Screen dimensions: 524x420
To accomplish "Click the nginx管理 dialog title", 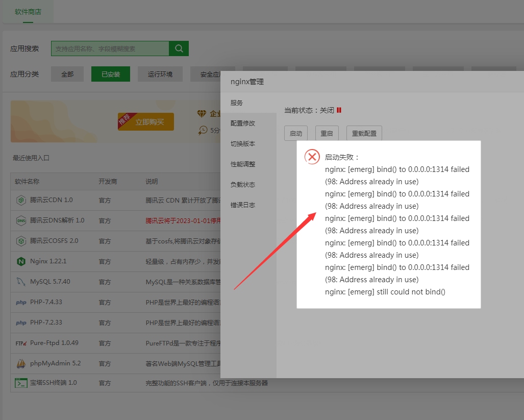I will pos(247,82).
